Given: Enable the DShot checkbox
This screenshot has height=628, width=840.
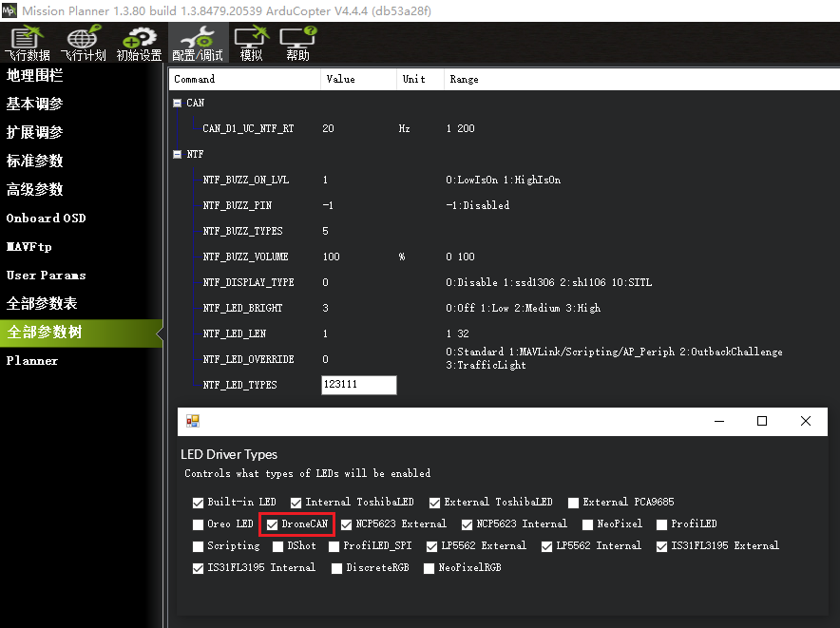Looking at the screenshot, I should point(277,546).
